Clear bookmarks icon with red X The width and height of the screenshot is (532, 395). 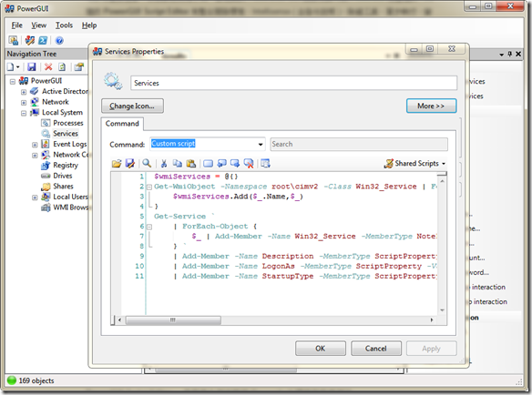[x=249, y=164]
